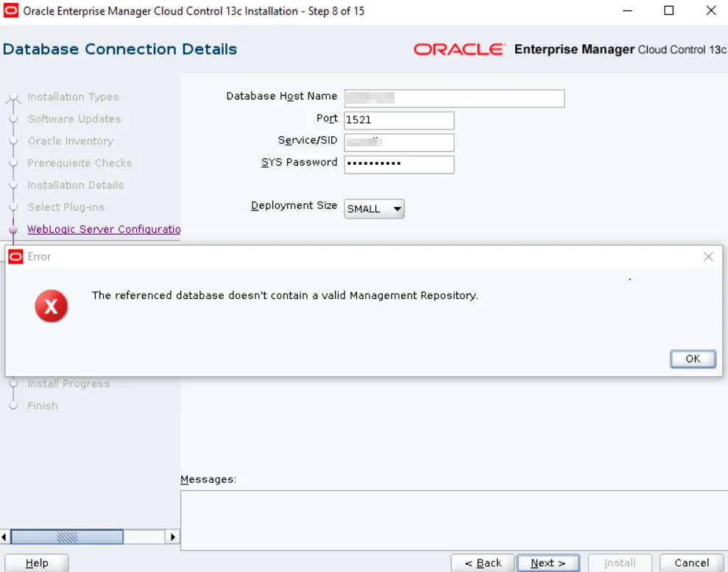Close the Error dialog with X

708,257
